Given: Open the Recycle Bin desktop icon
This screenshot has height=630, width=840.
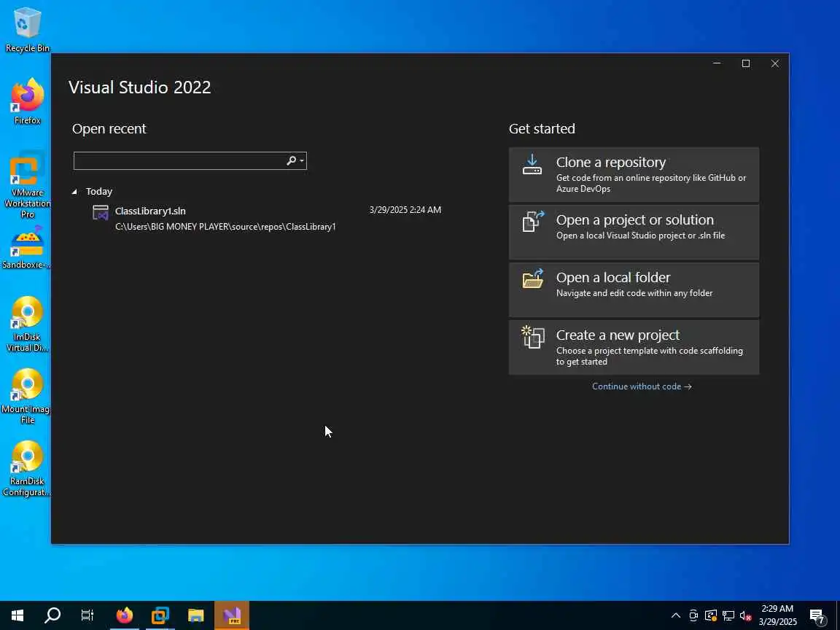Looking at the screenshot, I should [27, 30].
